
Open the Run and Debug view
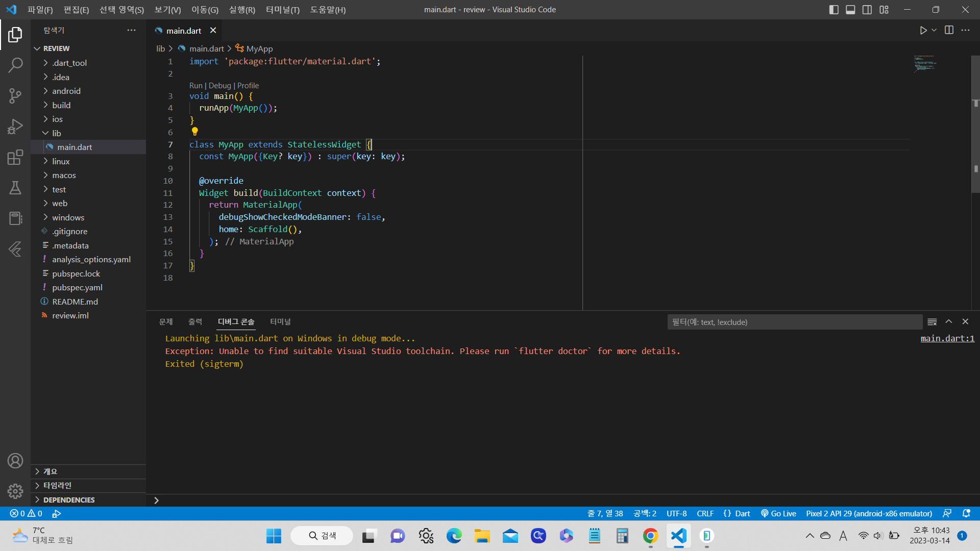tap(15, 126)
